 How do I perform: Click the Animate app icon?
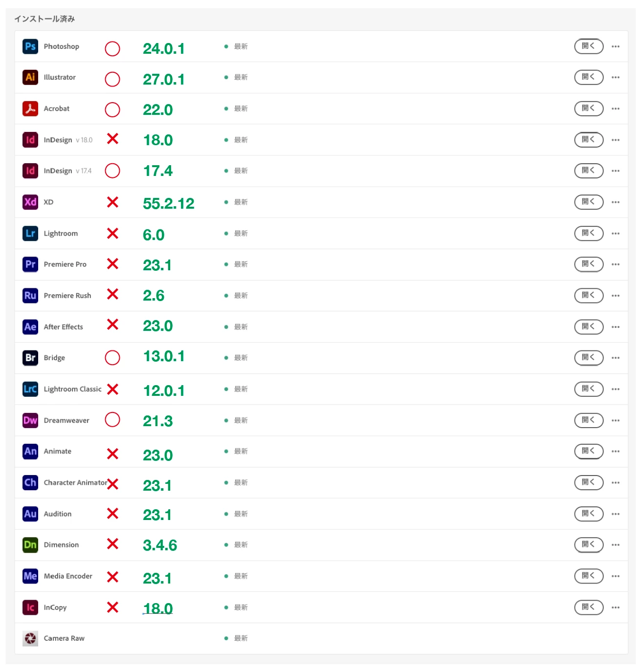point(30,451)
